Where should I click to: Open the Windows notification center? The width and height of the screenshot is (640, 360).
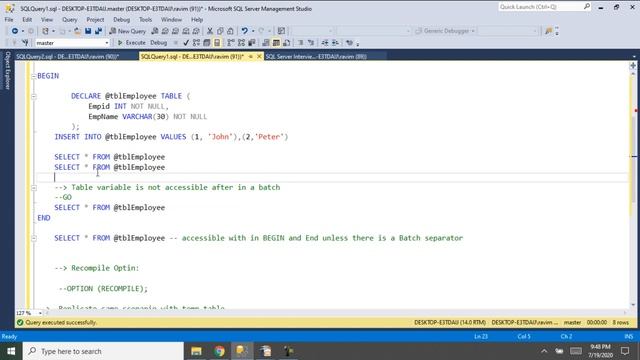625,351
